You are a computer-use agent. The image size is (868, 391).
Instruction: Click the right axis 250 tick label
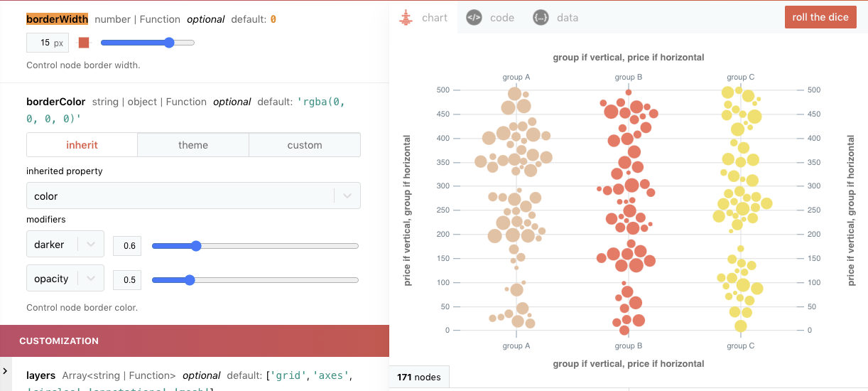point(814,210)
